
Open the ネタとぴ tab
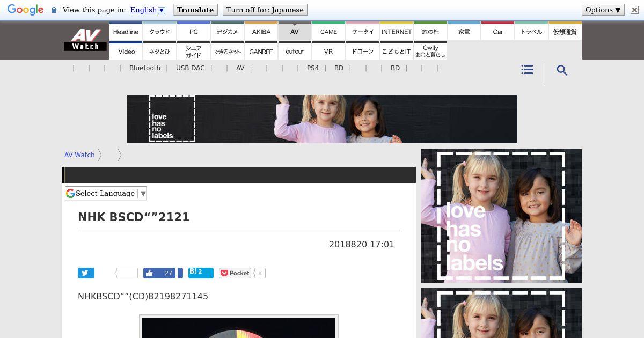[159, 50]
